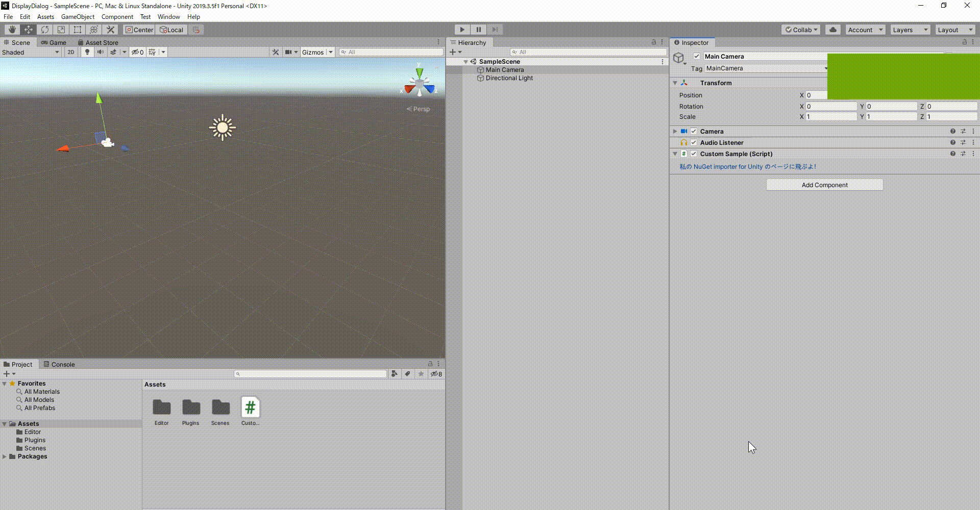Select the Scale tool

tap(61, 30)
